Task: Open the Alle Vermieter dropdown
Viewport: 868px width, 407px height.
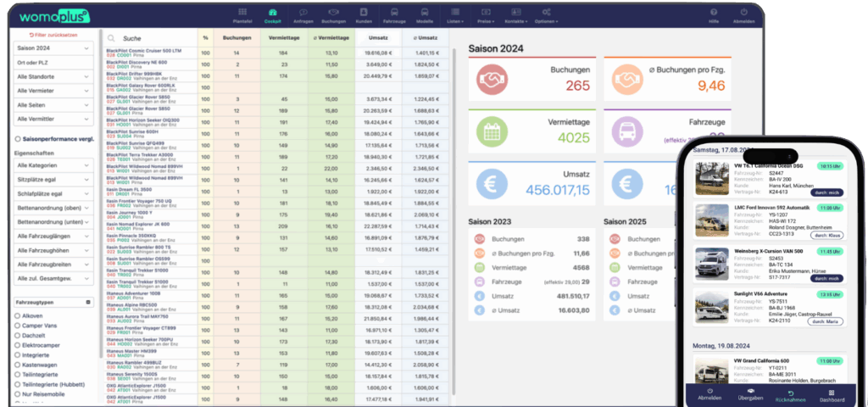Action: pyautogui.click(x=53, y=91)
